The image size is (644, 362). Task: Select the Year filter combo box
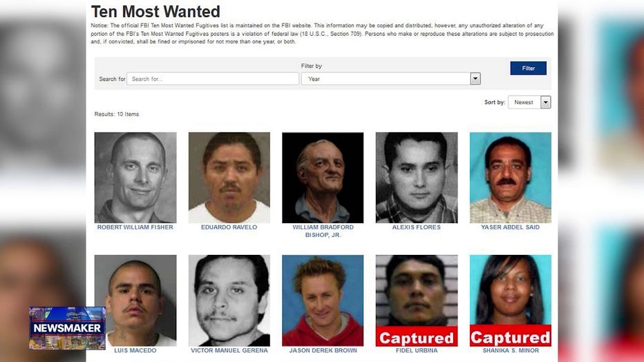(x=390, y=78)
